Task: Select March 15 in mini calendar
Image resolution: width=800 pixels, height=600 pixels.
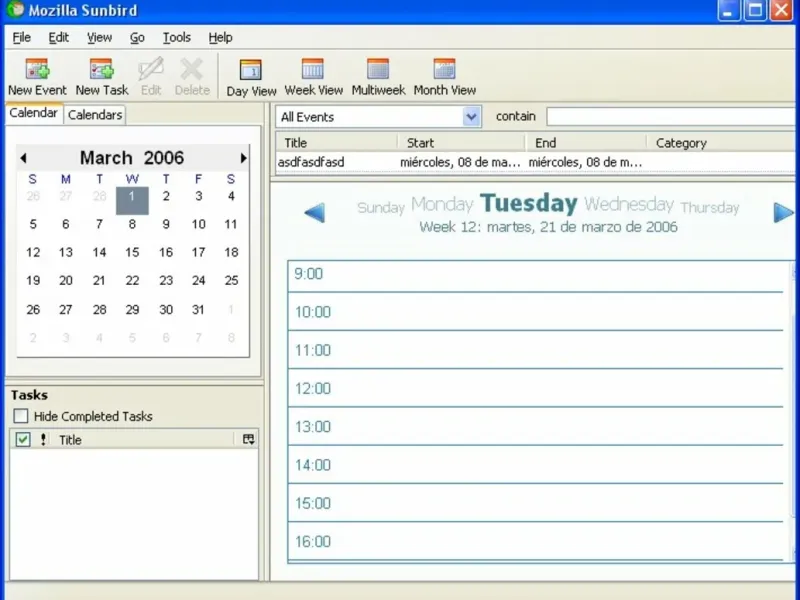Action: click(132, 252)
